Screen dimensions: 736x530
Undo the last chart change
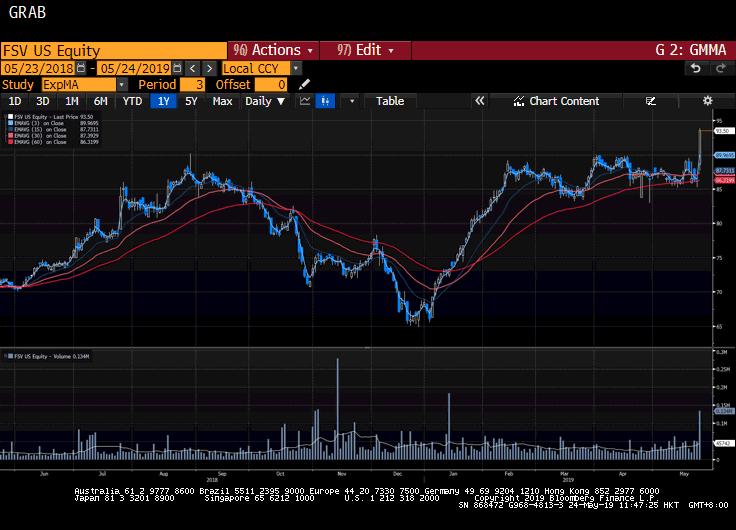click(x=696, y=69)
